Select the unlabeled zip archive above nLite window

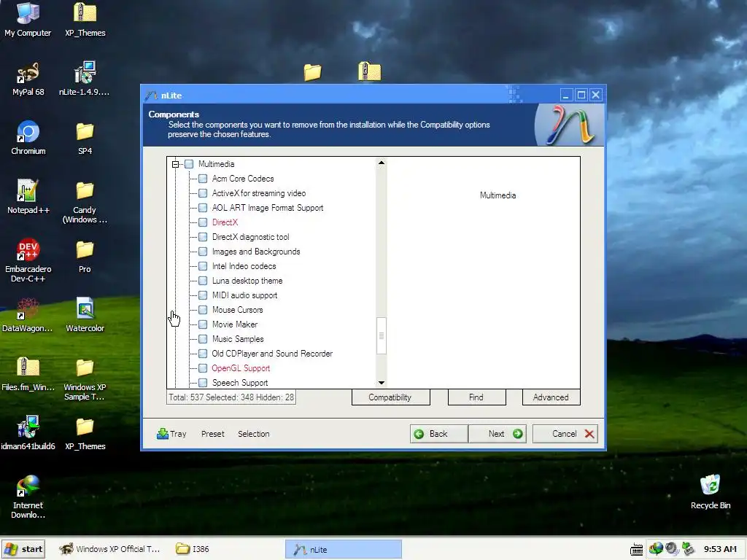pyautogui.click(x=369, y=71)
